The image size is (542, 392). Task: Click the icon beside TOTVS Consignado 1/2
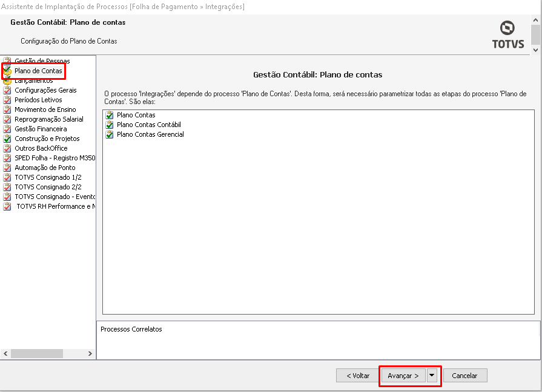[x=7, y=177]
